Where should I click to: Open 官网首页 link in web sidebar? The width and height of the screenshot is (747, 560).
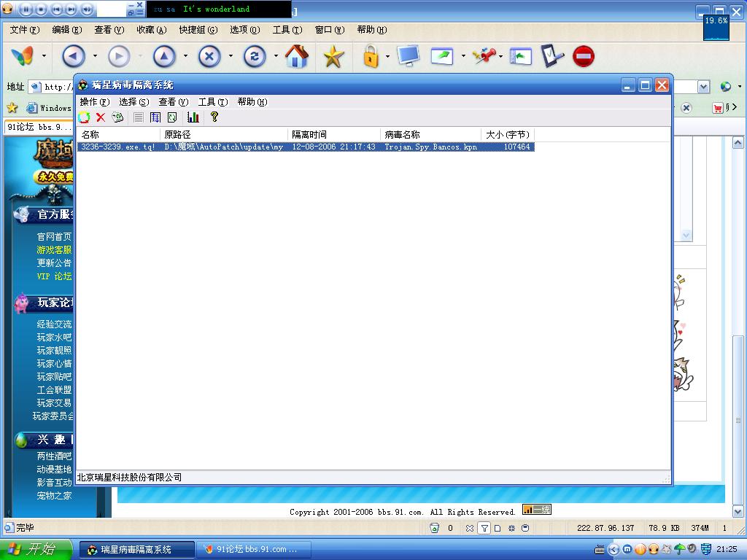point(54,237)
